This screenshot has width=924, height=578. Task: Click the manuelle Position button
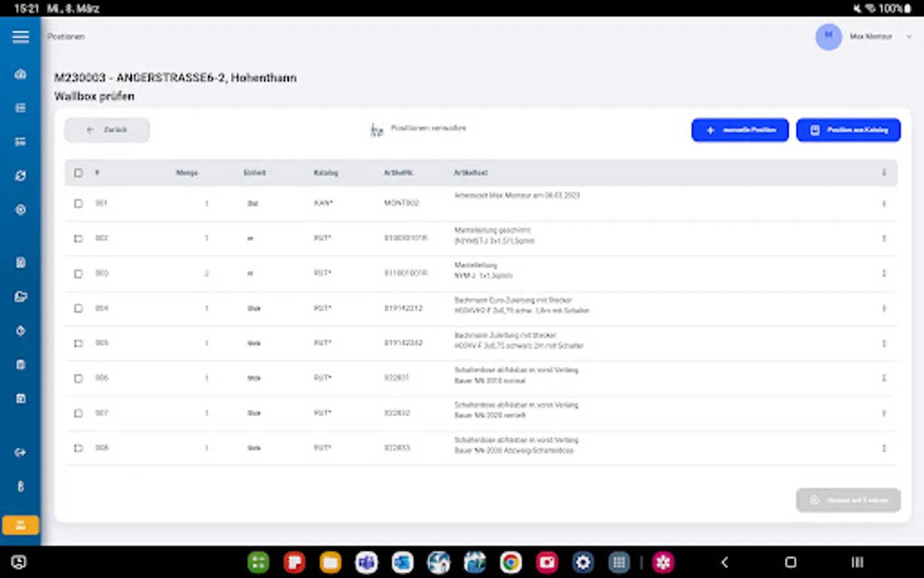click(x=740, y=130)
